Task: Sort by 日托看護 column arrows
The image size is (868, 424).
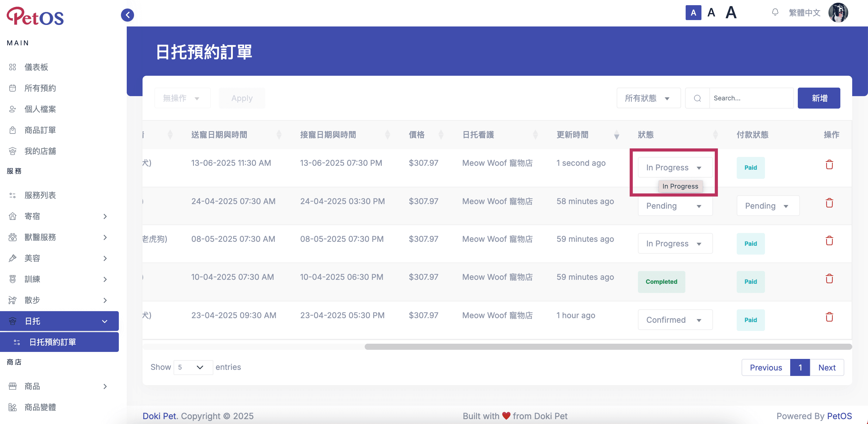Action: coord(536,134)
